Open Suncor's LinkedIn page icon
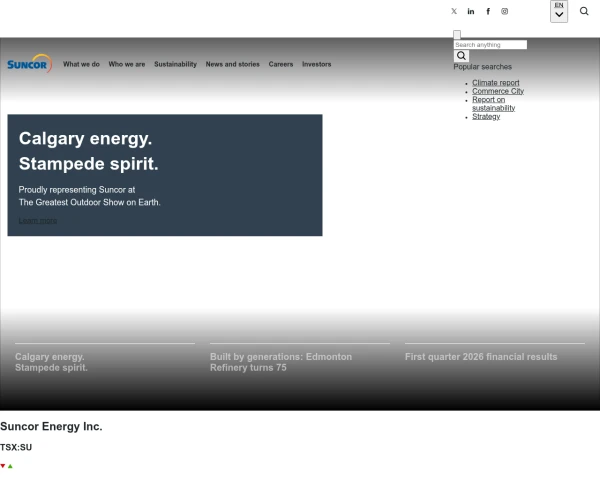 [471, 11]
